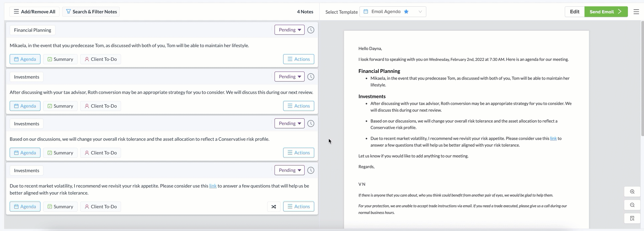Click the 'Regards,' line in the preview
The image size is (644, 231).
366,166
